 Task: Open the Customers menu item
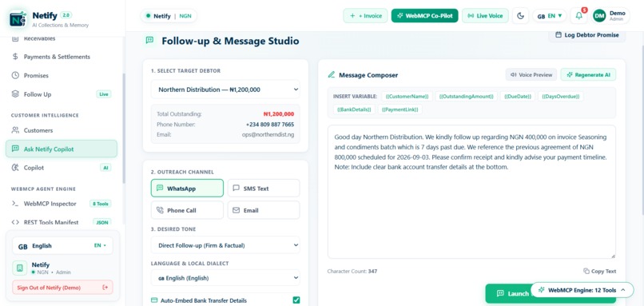pyautogui.click(x=62, y=130)
